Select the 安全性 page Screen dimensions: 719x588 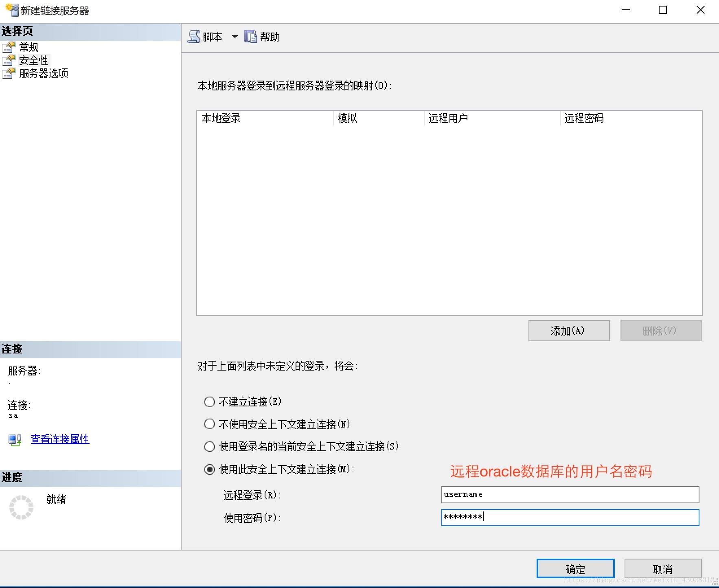pos(34,61)
